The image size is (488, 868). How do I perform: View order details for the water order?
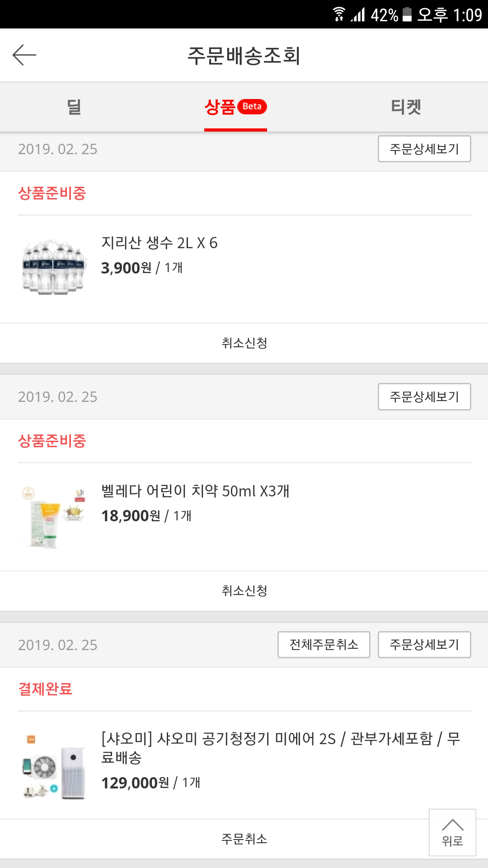point(424,149)
